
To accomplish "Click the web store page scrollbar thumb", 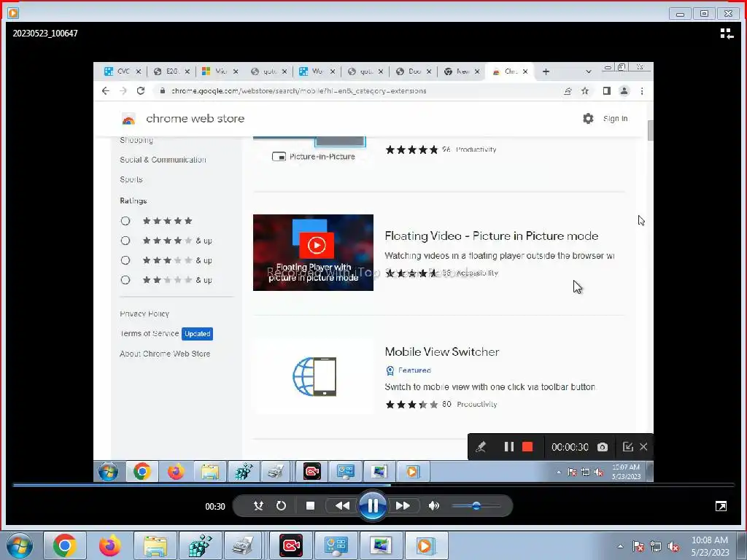I will [650, 131].
